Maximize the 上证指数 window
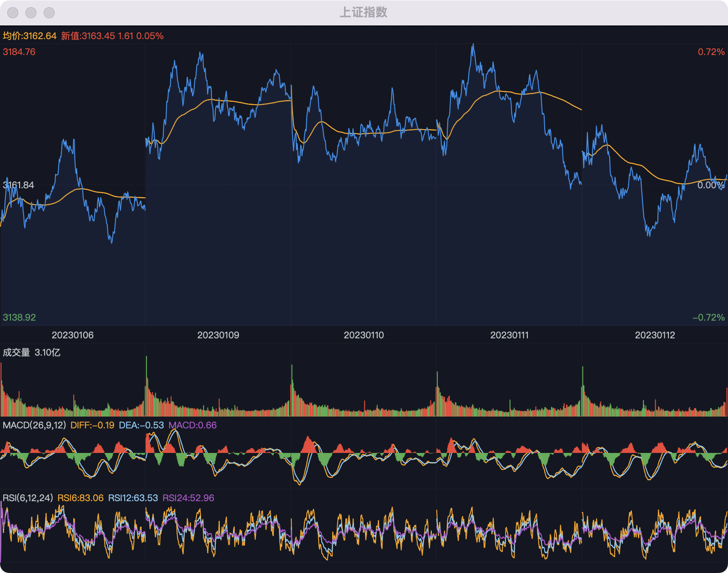The image size is (728, 573). [49, 13]
